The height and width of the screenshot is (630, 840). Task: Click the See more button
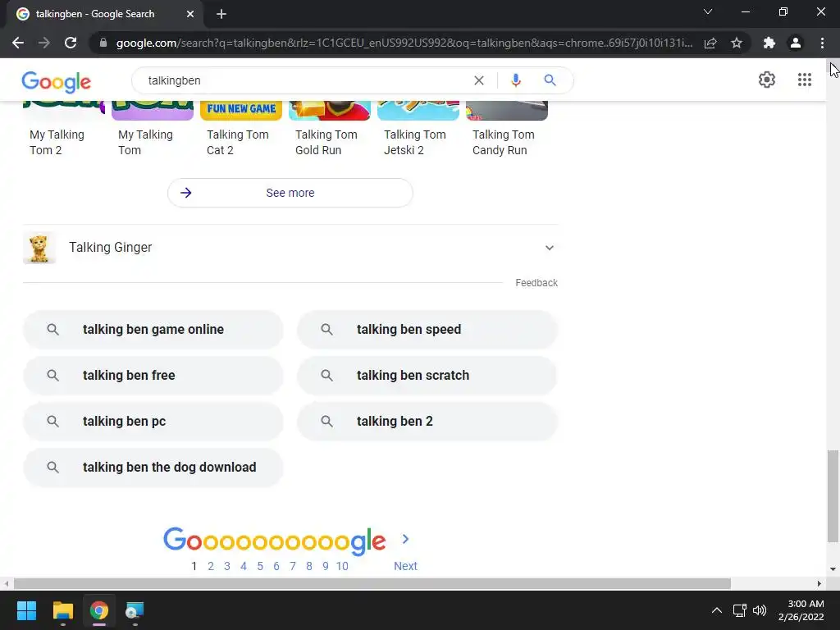coord(290,193)
